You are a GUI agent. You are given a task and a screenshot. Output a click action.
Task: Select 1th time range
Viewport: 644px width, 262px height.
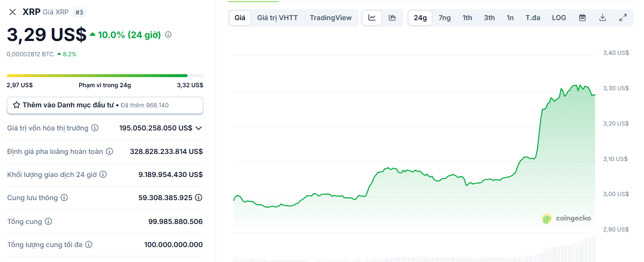point(467,18)
